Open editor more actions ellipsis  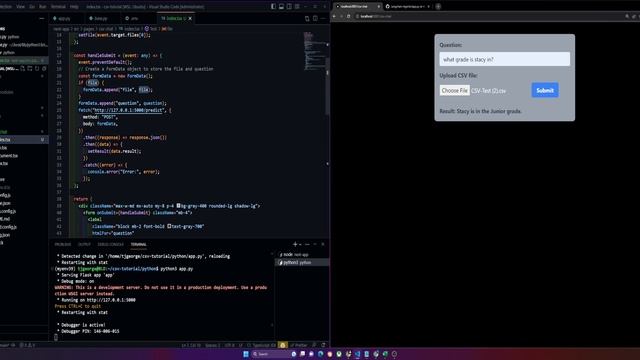[323, 18]
